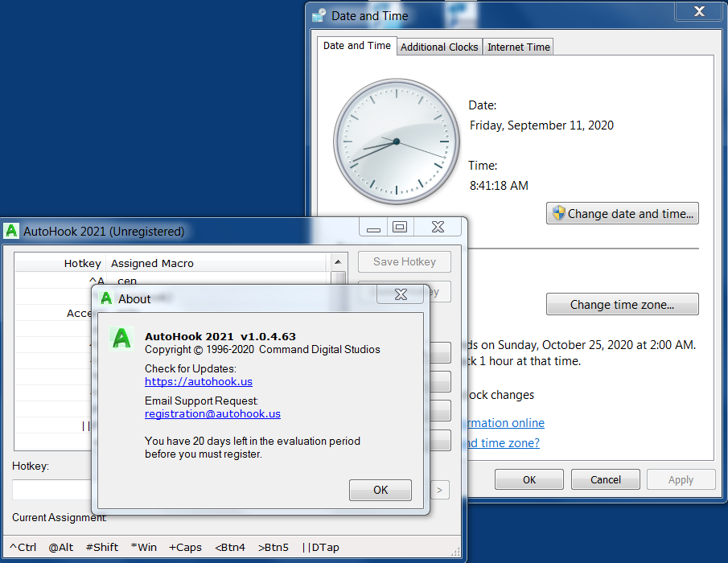
Task: Click the shield icon on Change date button
Action: tap(558, 213)
